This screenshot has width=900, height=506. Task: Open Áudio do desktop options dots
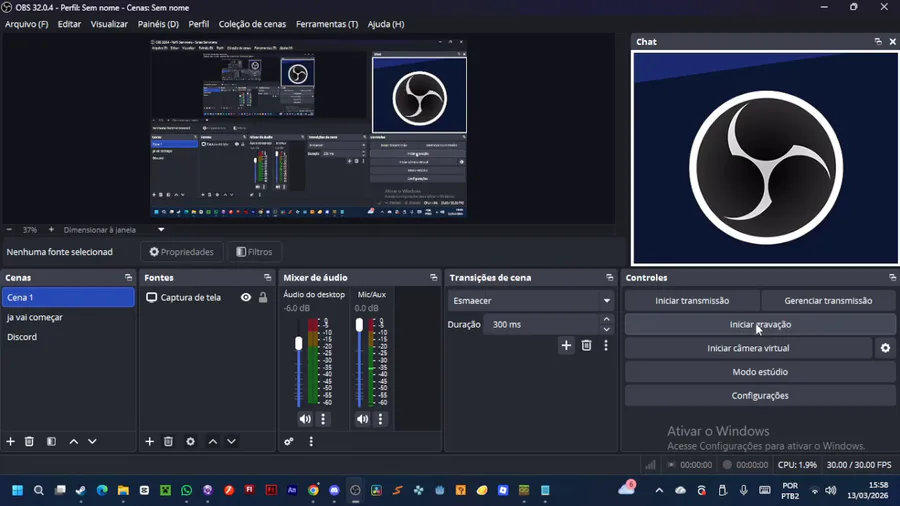(323, 419)
